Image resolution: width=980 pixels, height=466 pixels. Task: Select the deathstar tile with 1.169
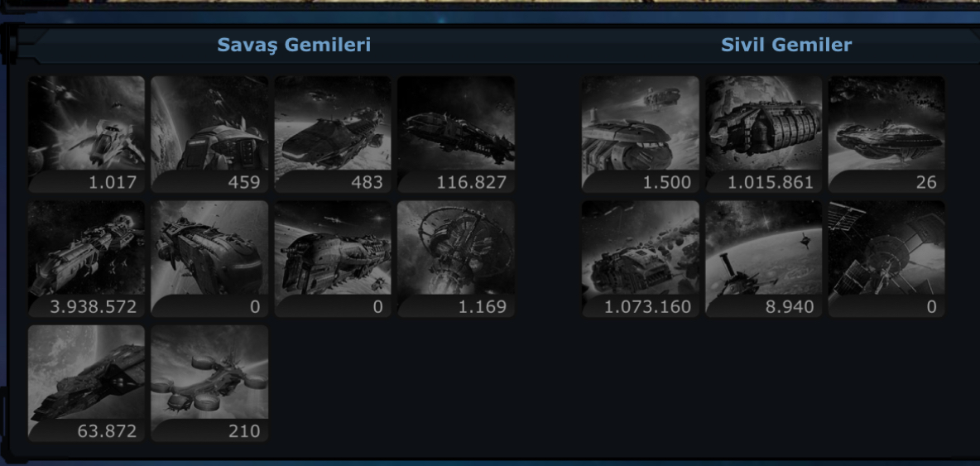tap(455, 258)
